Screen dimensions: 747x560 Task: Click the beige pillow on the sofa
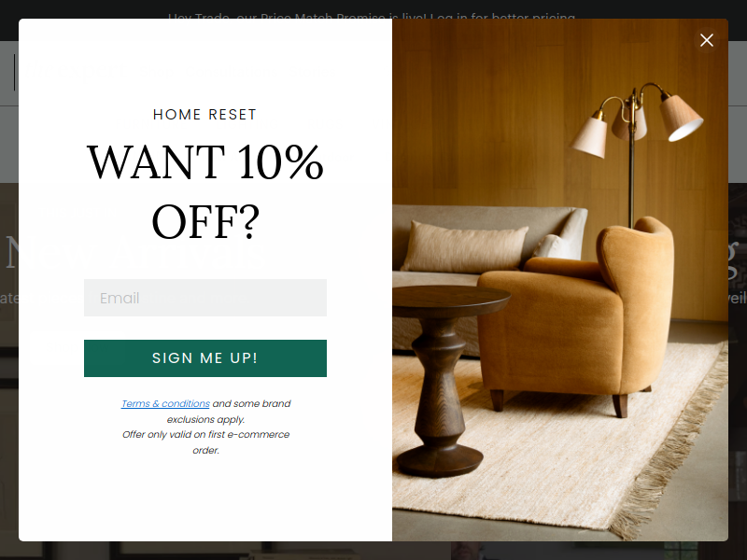coord(463,247)
